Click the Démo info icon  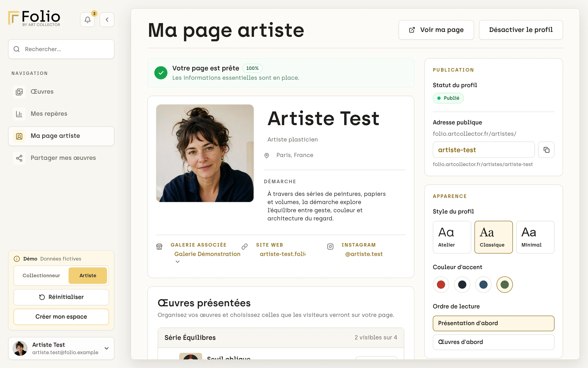[x=17, y=259]
